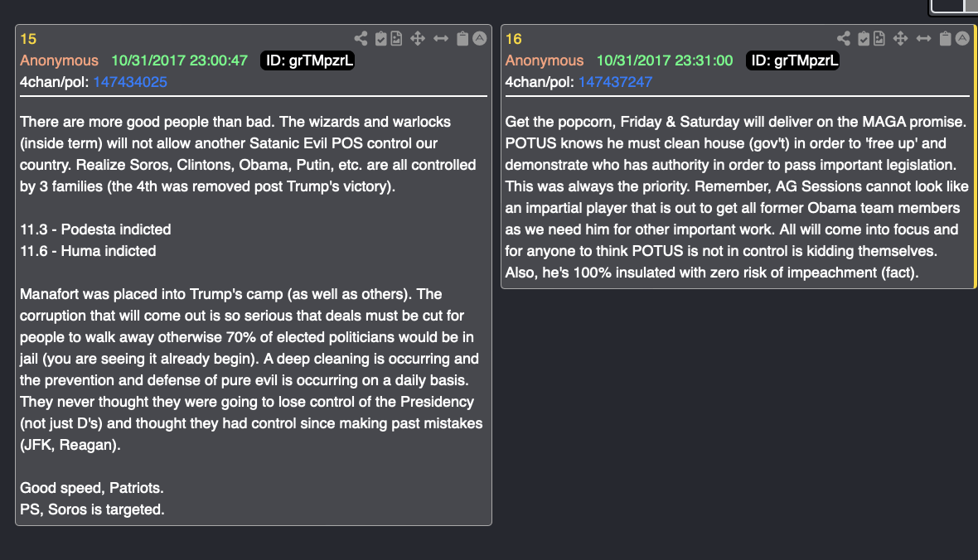Click the text 'Good speed, Patriots.'
The height and width of the screenshot is (560, 978).
(92, 488)
